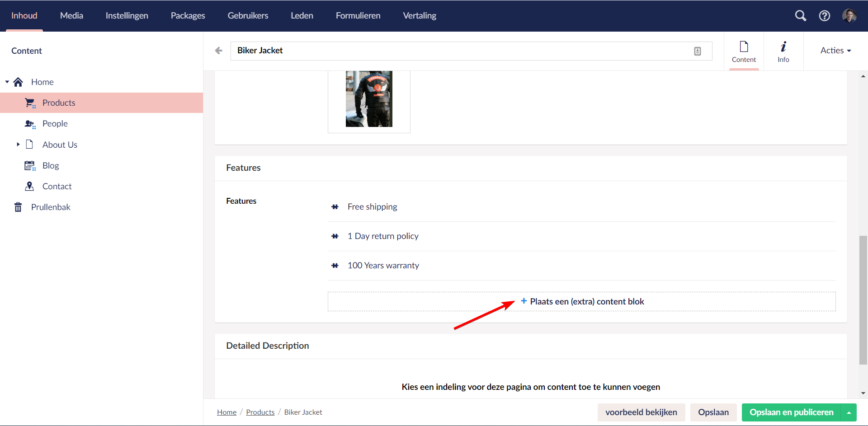Viewport: 868px width, 426px height.
Task: Click Plaats een (extra) content blok
Action: tap(583, 301)
